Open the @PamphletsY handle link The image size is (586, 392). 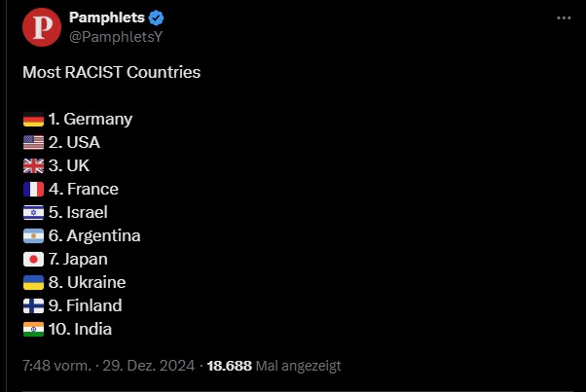pyautogui.click(x=116, y=37)
